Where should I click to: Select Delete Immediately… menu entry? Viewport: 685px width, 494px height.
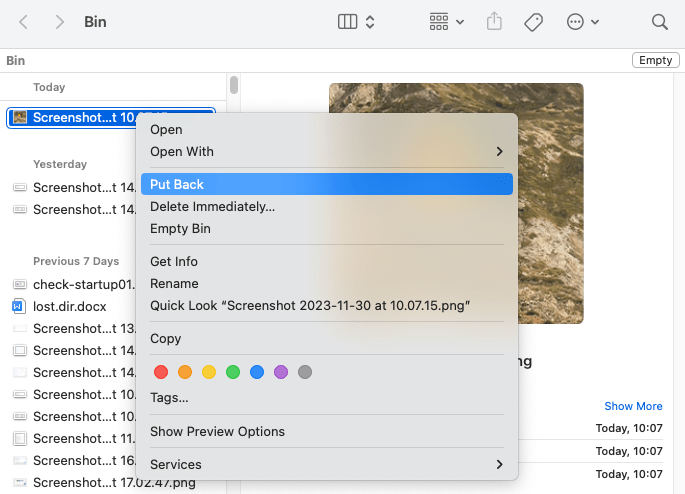point(212,207)
